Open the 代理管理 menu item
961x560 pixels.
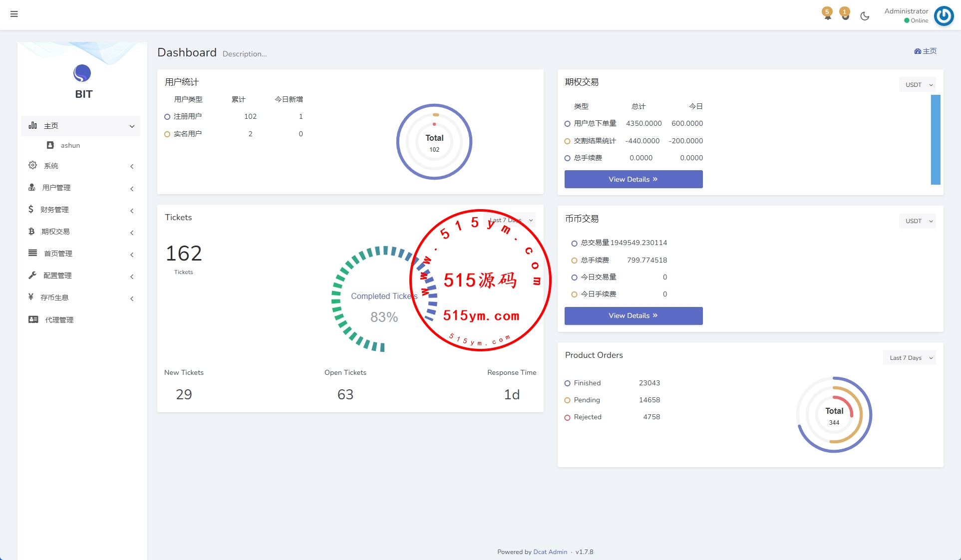click(59, 320)
